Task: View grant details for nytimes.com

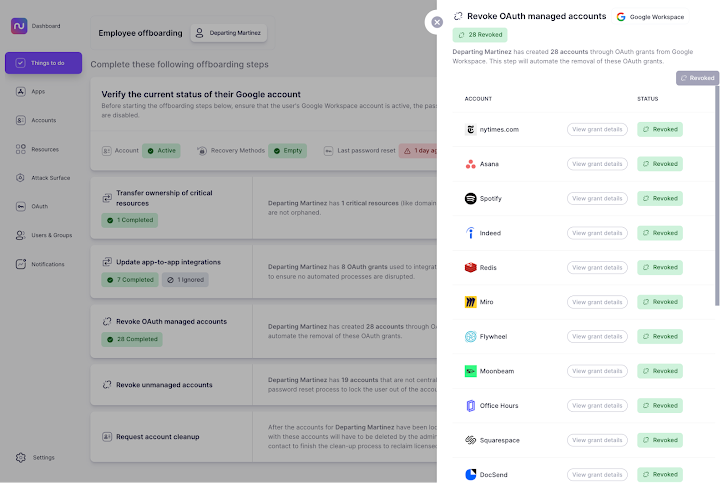Action: (x=598, y=129)
